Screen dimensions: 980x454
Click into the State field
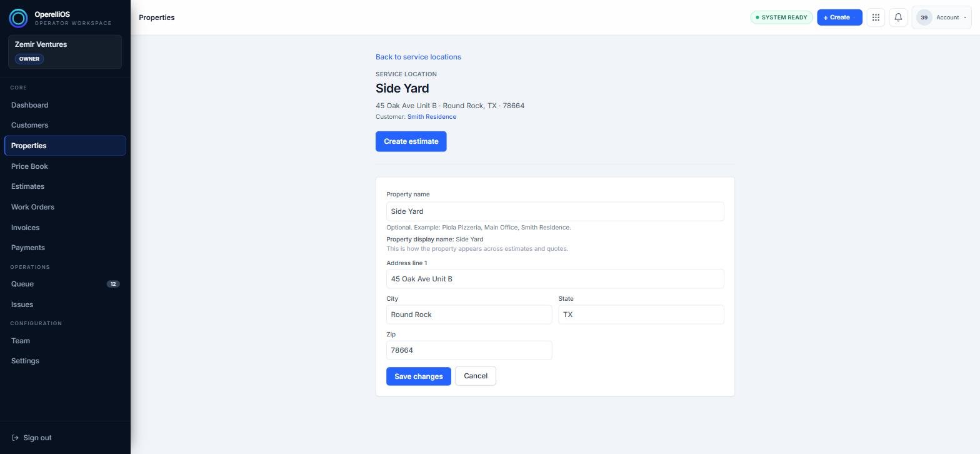coord(641,315)
